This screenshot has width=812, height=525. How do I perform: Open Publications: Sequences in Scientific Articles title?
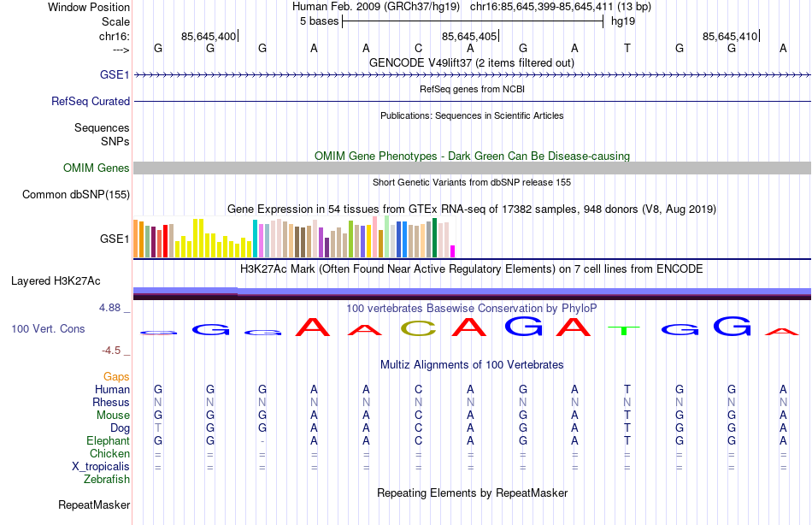(472, 115)
